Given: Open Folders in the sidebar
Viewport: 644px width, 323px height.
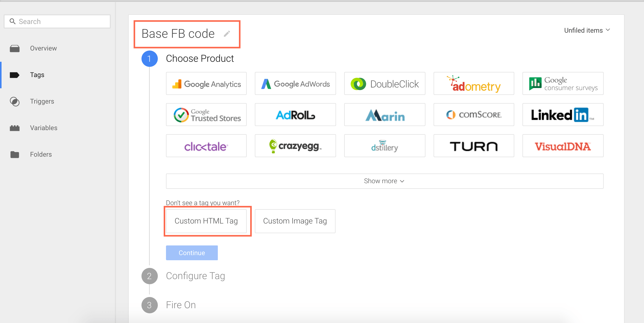Looking at the screenshot, I should click(41, 154).
